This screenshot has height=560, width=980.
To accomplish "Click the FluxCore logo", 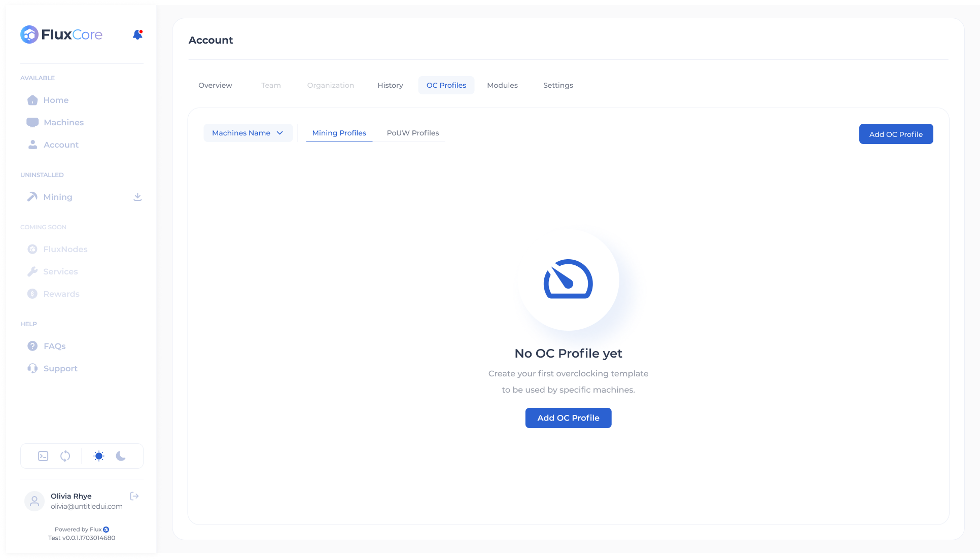I will tap(61, 34).
